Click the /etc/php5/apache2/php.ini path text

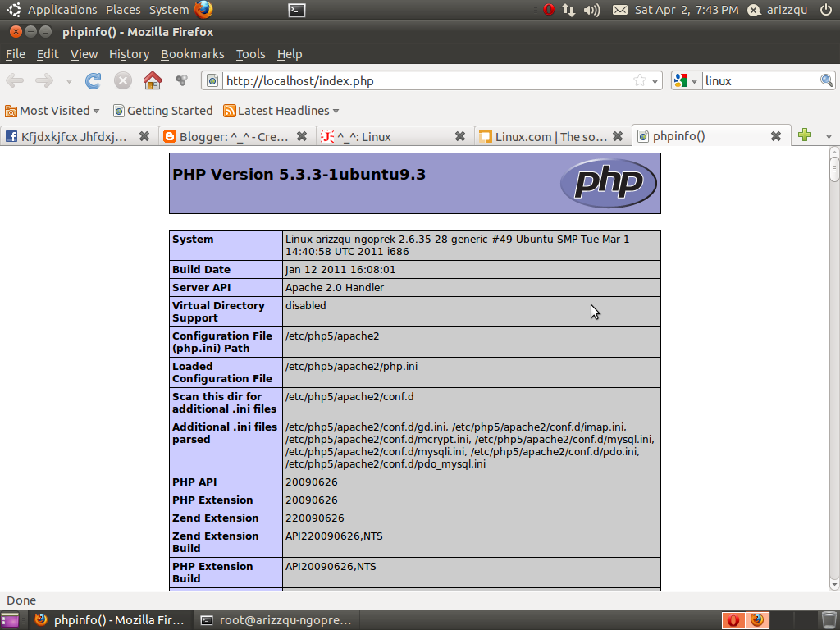pos(351,367)
